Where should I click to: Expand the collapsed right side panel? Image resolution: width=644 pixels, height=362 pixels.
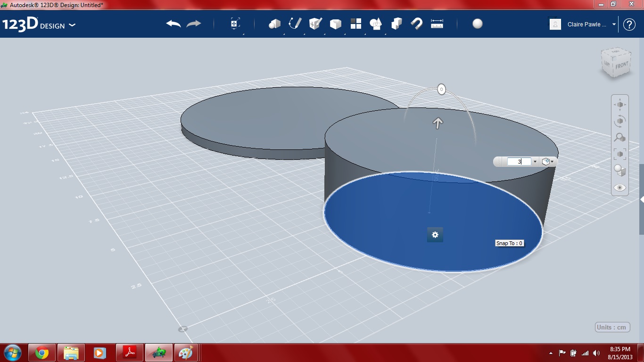(x=642, y=200)
